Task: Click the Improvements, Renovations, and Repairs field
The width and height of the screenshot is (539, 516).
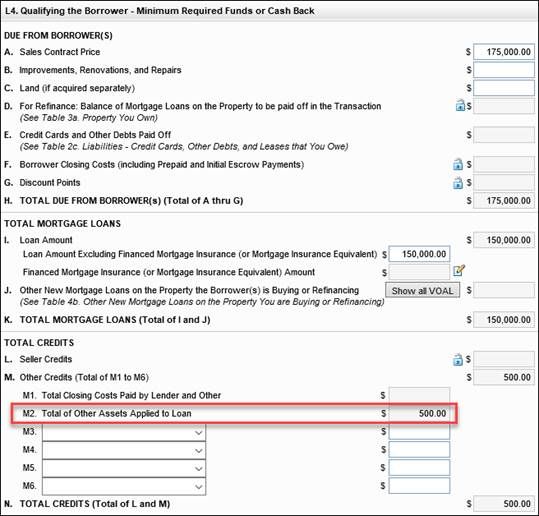Action: pyautogui.click(x=504, y=70)
